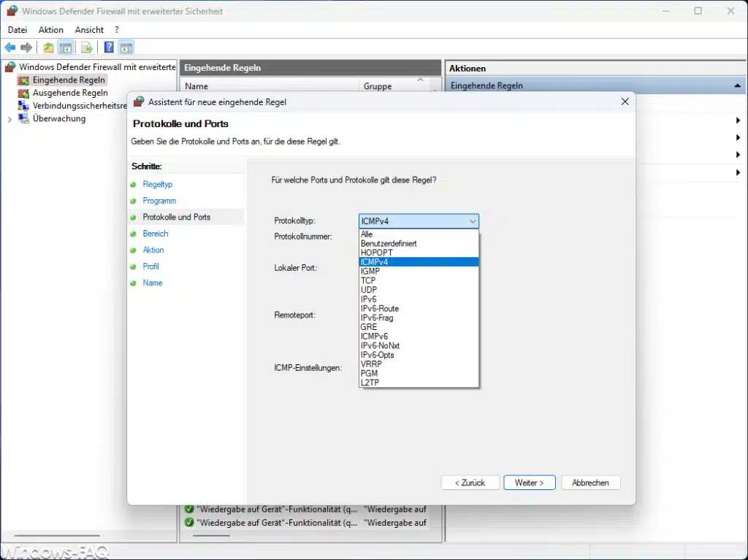Go to the Programm wizard step
The width and height of the screenshot is (748, 560).
tap(159, 201)
